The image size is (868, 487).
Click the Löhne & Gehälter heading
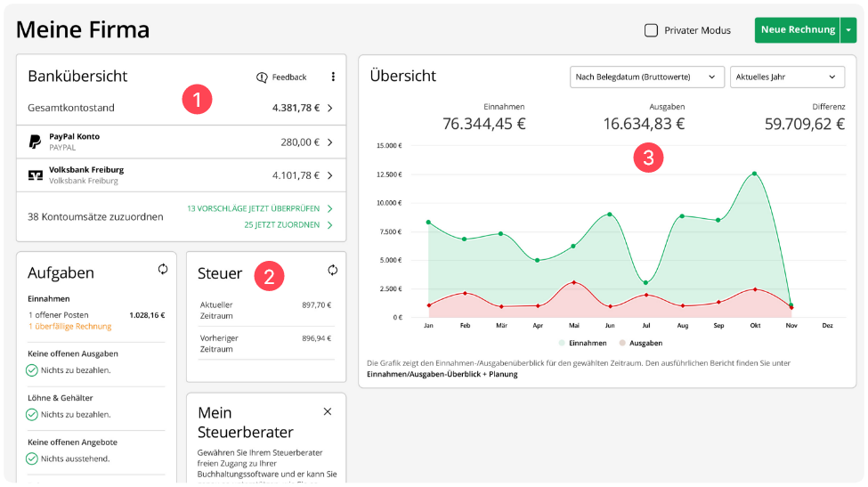61,398
